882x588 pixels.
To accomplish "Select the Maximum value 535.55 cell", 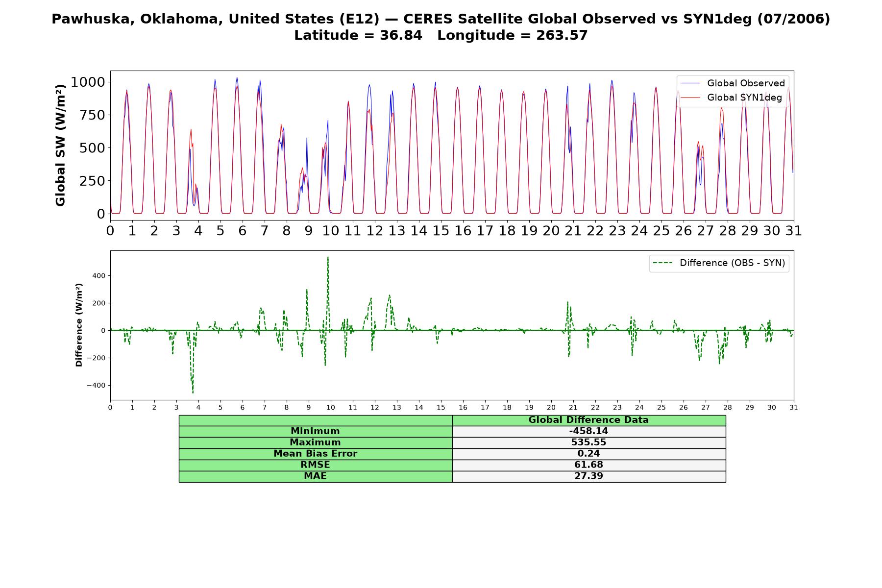I will [x=588, y=442].
